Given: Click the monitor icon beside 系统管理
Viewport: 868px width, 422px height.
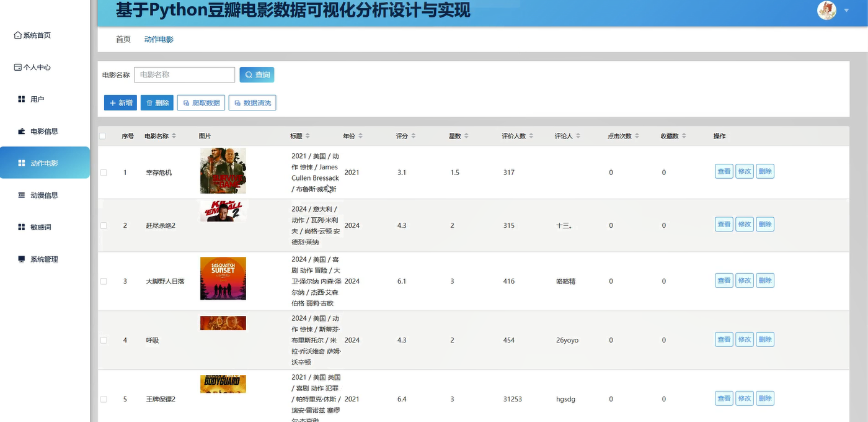Looking at the screenshot, I should (21, 259).
